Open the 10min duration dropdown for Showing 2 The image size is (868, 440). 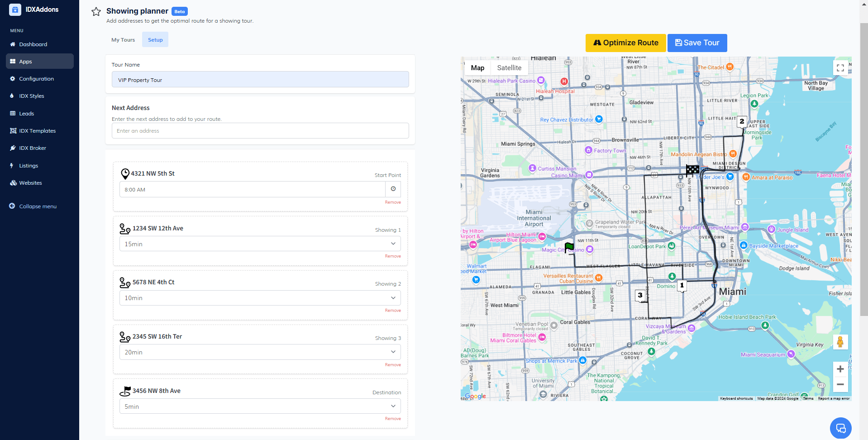click(x=260, y=298)
